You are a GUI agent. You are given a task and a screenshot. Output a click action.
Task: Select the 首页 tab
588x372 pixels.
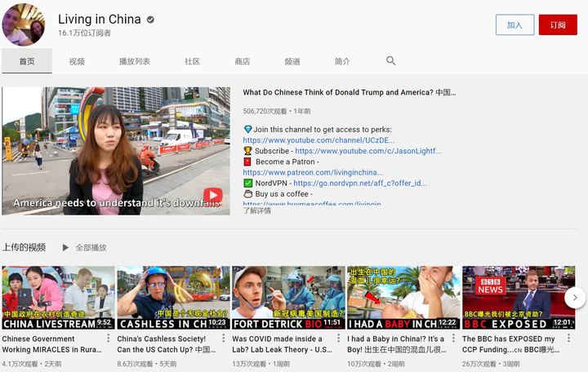[27, 61]
